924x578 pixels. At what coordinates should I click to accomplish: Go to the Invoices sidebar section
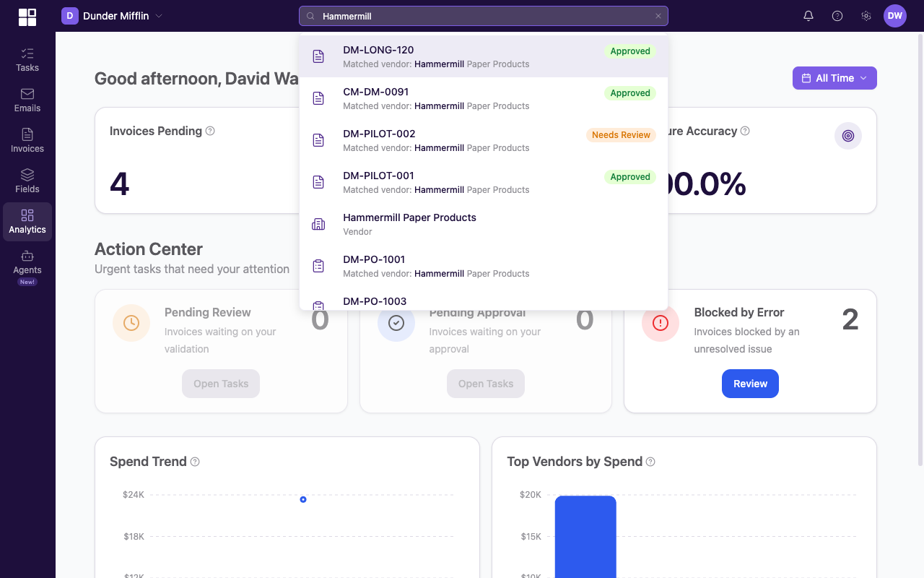pos(27,141)
